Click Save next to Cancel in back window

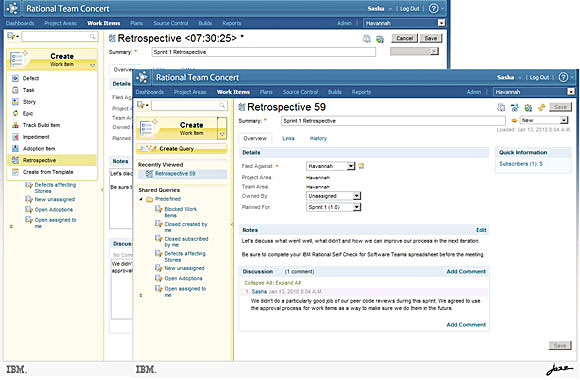(x=430, y=38)
